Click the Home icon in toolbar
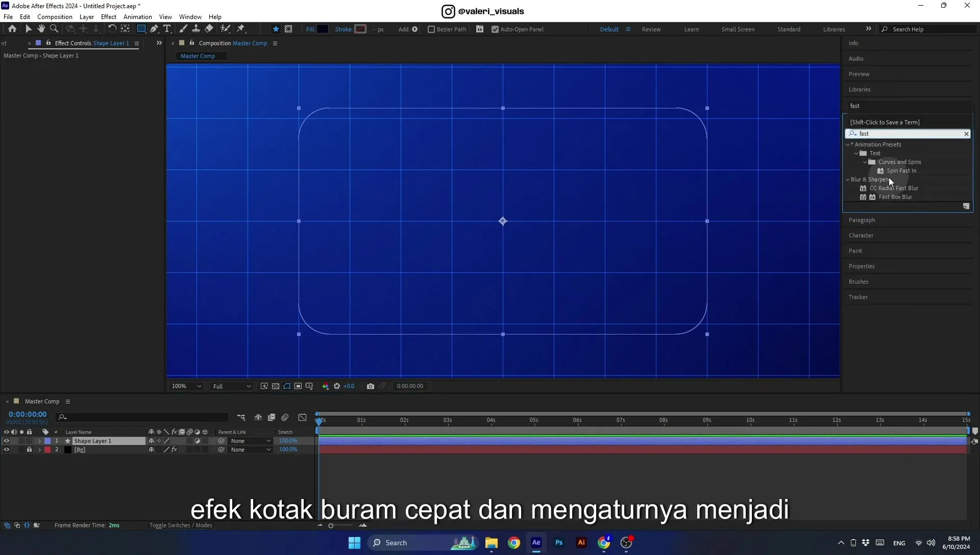This screenshot has width=980, height=555. click(12, 29)
